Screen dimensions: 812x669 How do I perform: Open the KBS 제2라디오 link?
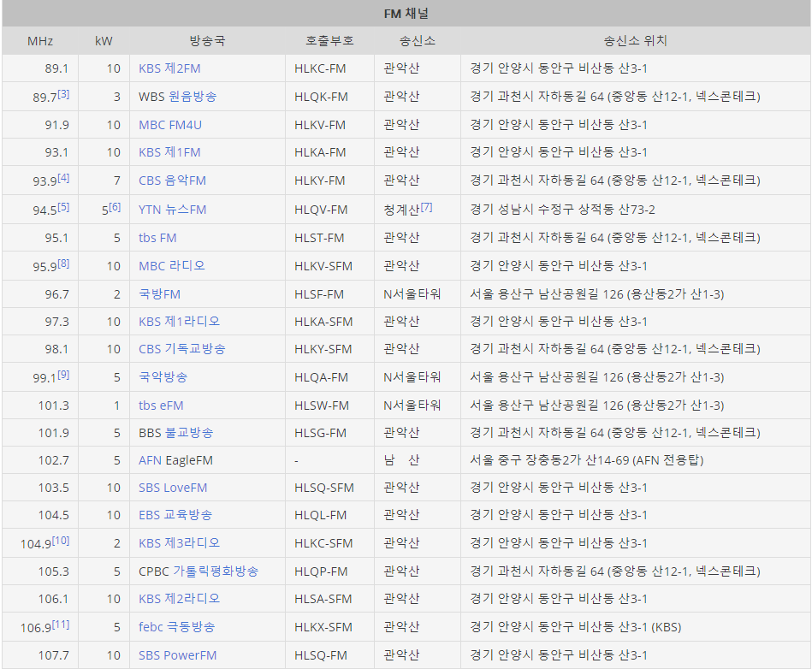[x=179, y=599]
